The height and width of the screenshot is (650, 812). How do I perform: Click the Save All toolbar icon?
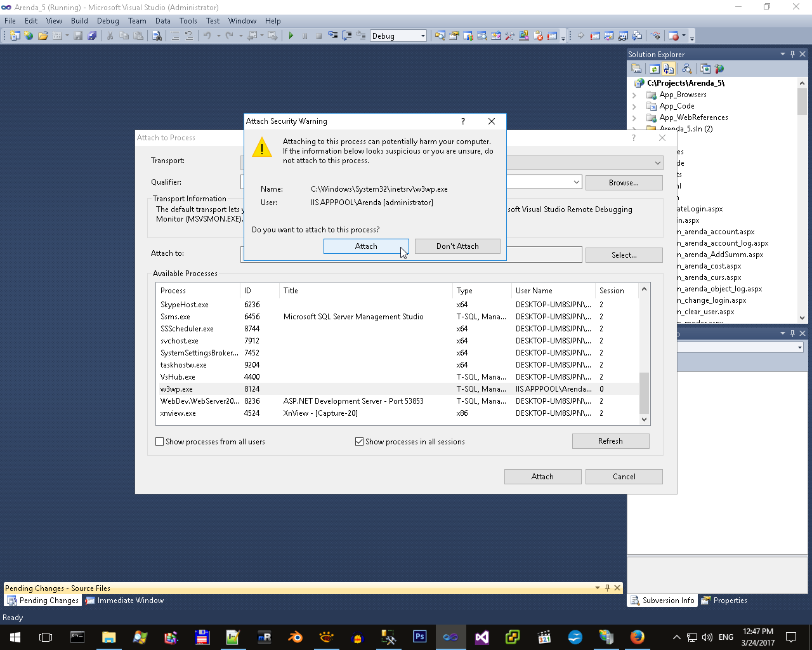(92, 36)
